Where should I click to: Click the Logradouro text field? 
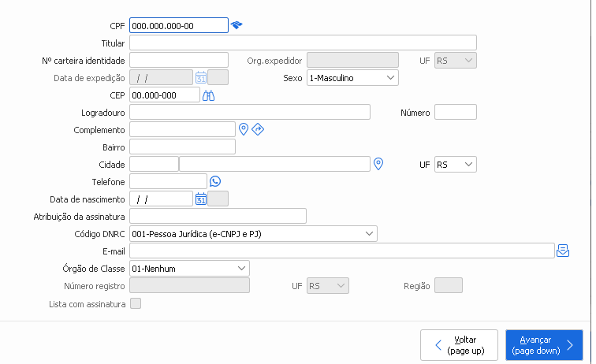pos(250,113)
